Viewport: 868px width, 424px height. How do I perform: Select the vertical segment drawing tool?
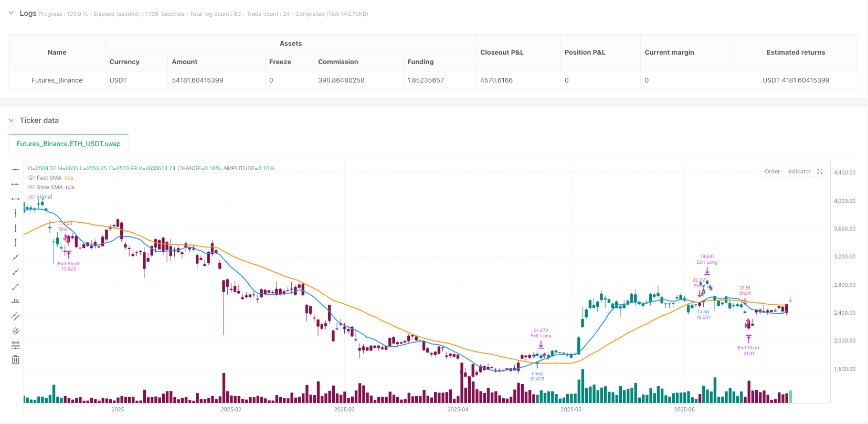pyautogui.click(x=16, y=243)
